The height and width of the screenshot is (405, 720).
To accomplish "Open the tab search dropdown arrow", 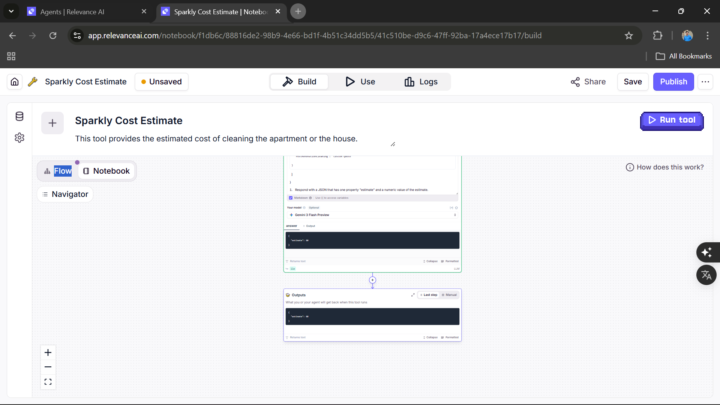I will [11, 11].
